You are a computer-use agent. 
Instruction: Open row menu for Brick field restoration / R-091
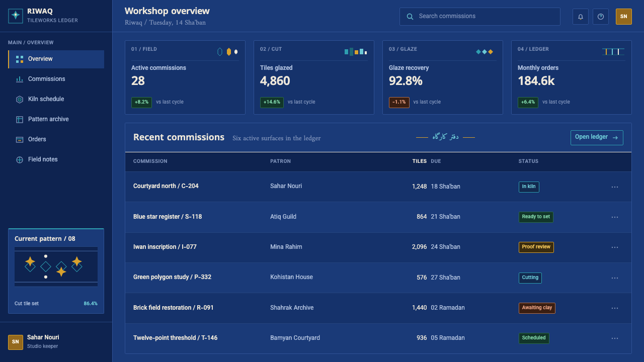pos(615,308)
